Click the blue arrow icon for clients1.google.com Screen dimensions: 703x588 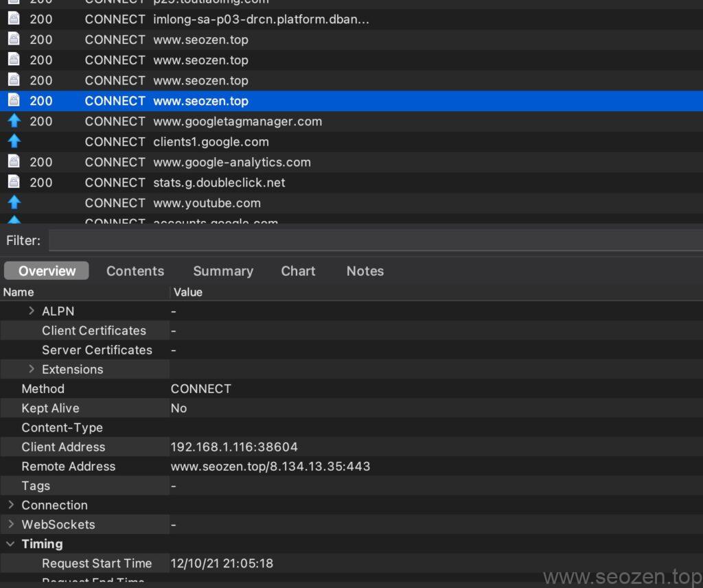tap(14, 141)
